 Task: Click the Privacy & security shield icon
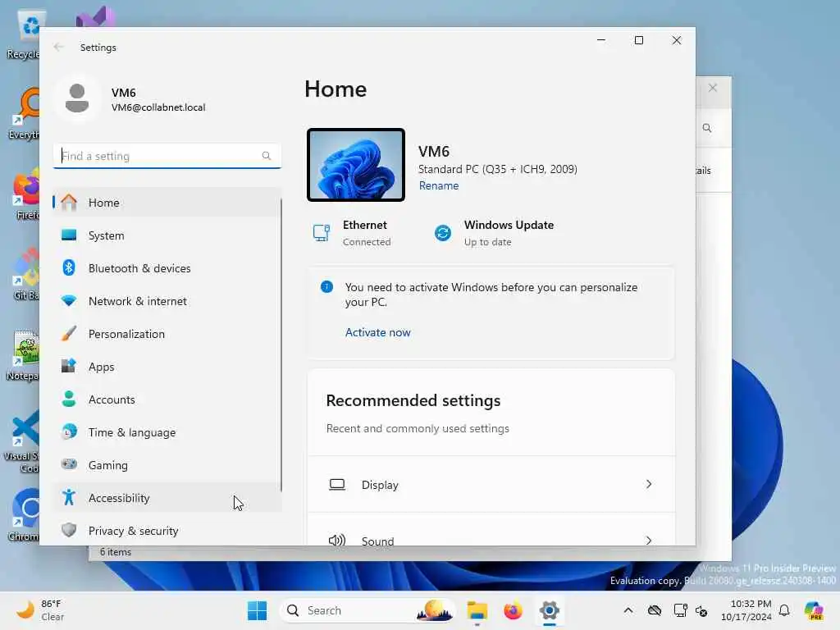click(69, 531)
